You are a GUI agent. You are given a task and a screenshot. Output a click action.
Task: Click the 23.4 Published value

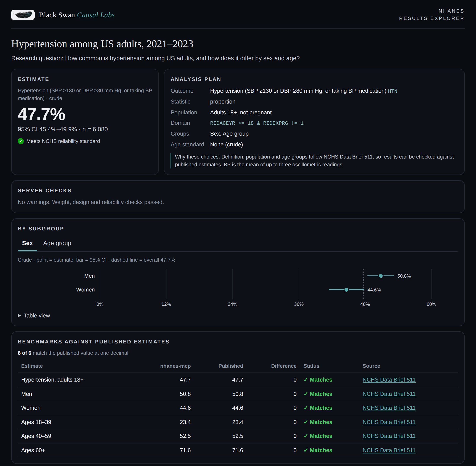238,422
